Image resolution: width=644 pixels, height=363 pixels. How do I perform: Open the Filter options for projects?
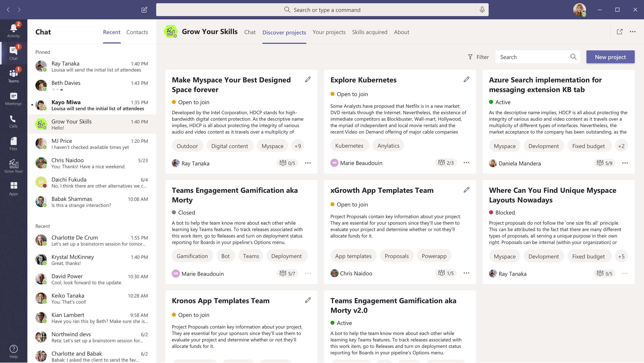(478, 57)
